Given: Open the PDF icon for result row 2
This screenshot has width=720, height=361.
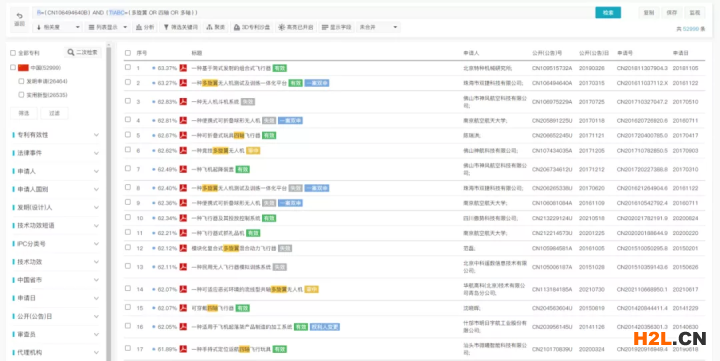Looking at the screenshot, I should [x=183, y=83].
